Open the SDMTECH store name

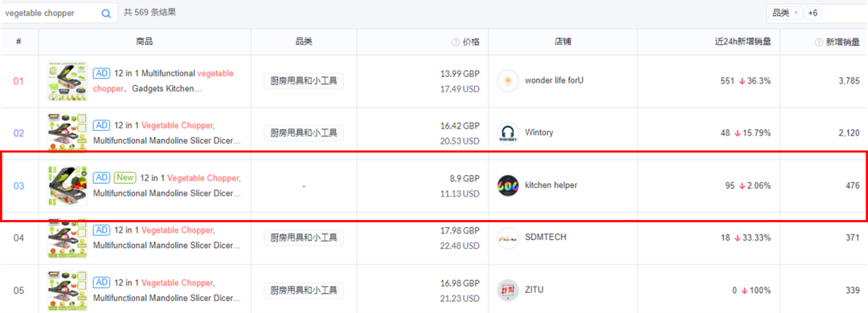point(545,238)
